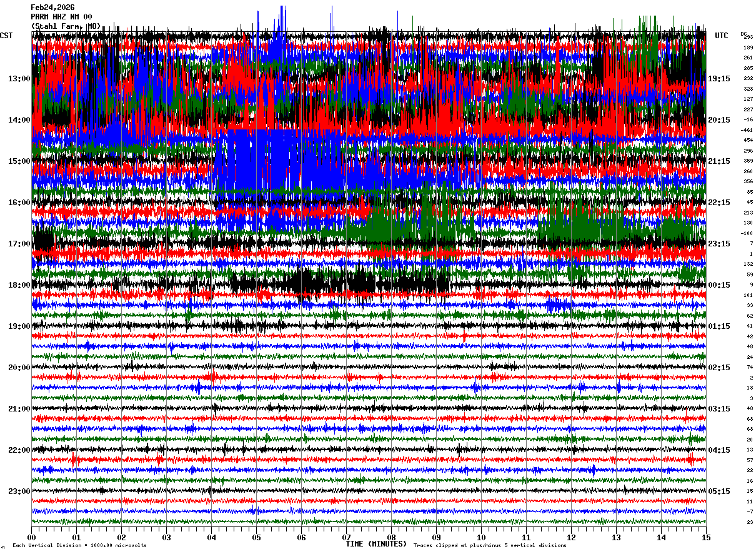
Task: Click the CST timezone label
Action: 6,36
